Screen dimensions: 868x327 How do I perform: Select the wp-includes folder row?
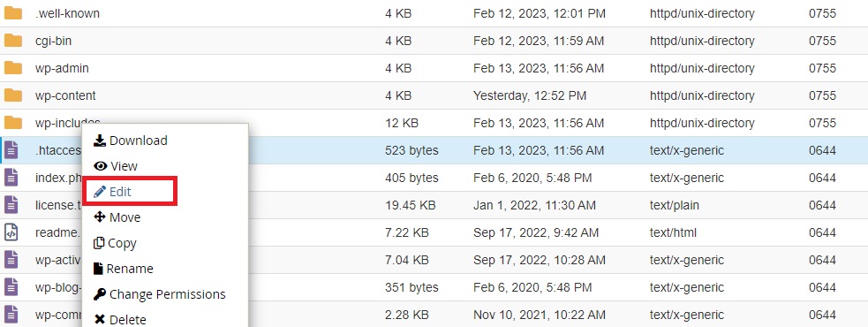[434, 123]
